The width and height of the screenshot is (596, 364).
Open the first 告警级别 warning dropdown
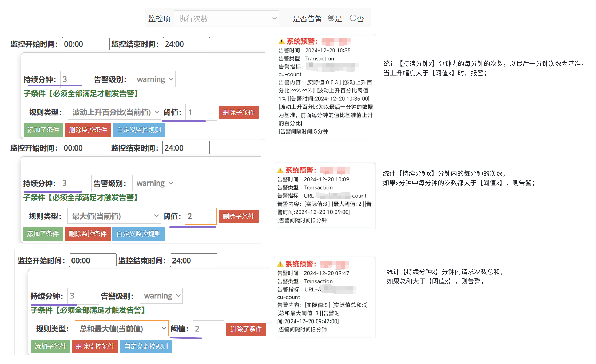click(154, 79)
